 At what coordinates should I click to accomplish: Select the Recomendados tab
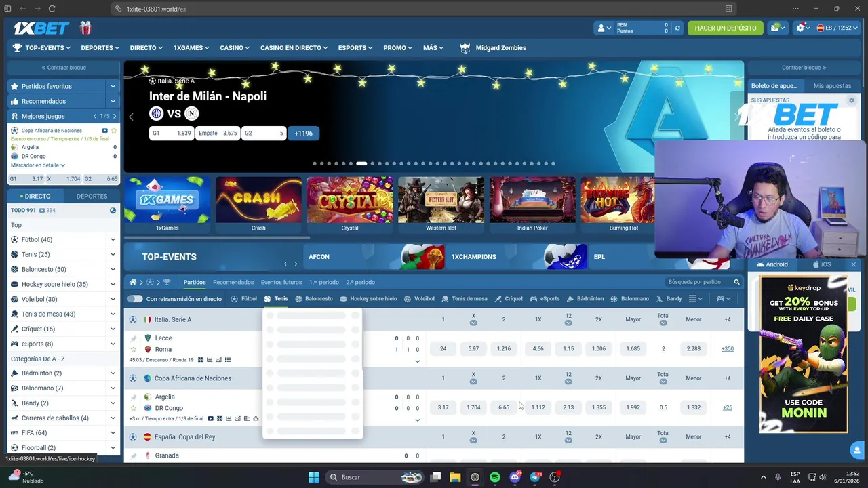233,282
